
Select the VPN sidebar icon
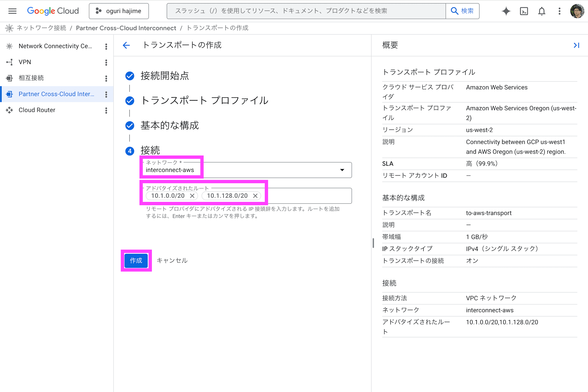point(9,62)
